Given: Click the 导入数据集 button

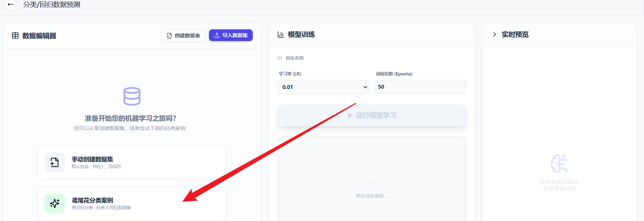Looking at the screenshot, I should point(231,35).
